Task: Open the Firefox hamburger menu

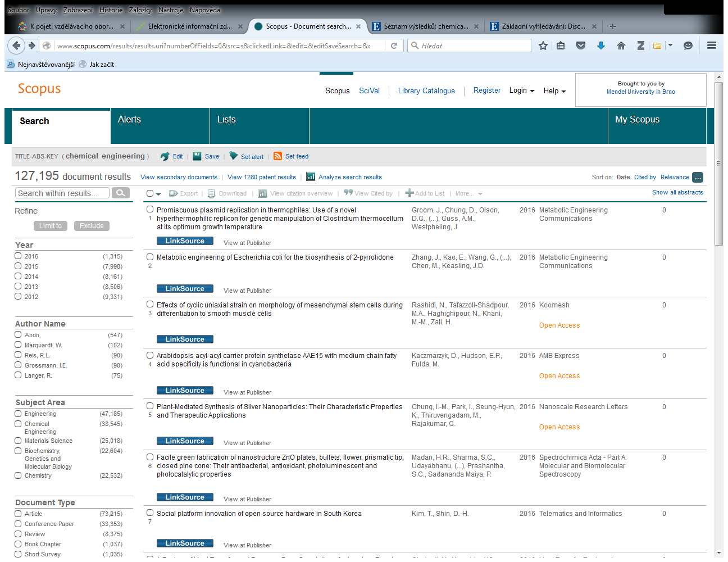Action: coord(711,46)
